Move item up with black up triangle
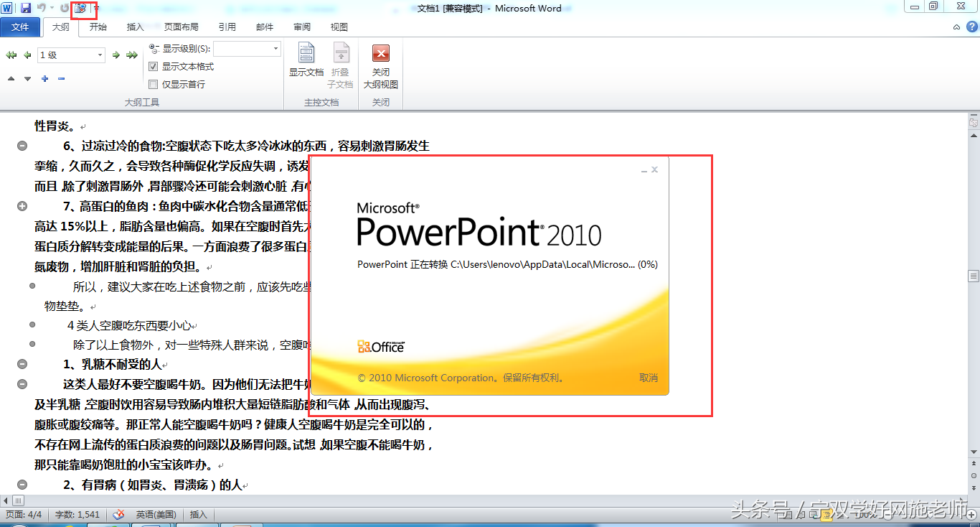This screenshot has width=980, height=527. pyautogui.click(x=11, y=78)
